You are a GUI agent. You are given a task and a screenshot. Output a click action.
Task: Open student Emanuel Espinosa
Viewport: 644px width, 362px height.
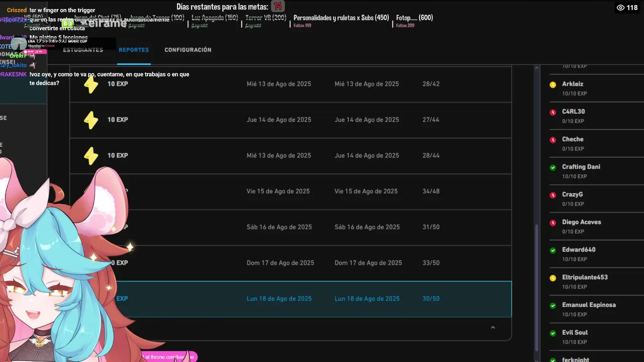589,305
